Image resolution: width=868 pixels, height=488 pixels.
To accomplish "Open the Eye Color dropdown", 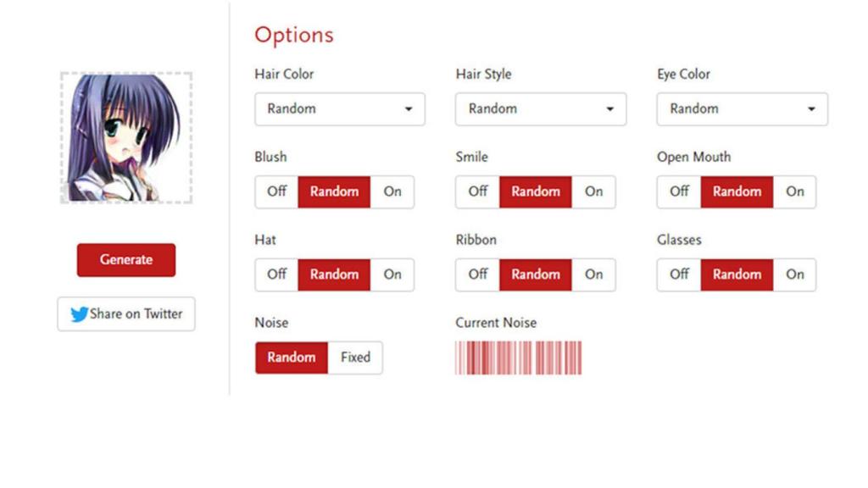I will 742,109.
